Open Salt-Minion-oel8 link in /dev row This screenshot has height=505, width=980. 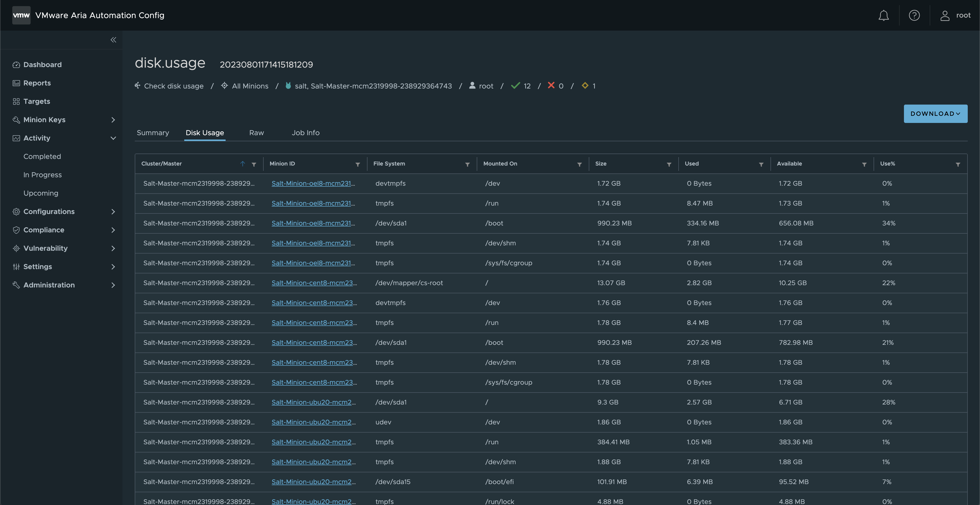pyautogui.click(x=313, y=184)
